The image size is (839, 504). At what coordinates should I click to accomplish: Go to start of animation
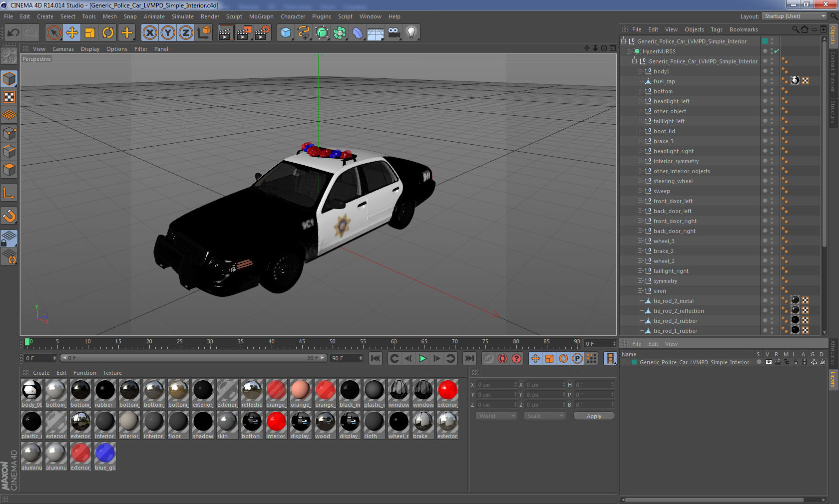click(x=376, y=358)
